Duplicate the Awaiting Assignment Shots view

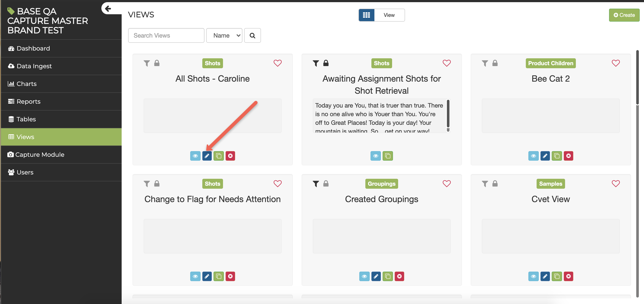click(x=388, y=156)
